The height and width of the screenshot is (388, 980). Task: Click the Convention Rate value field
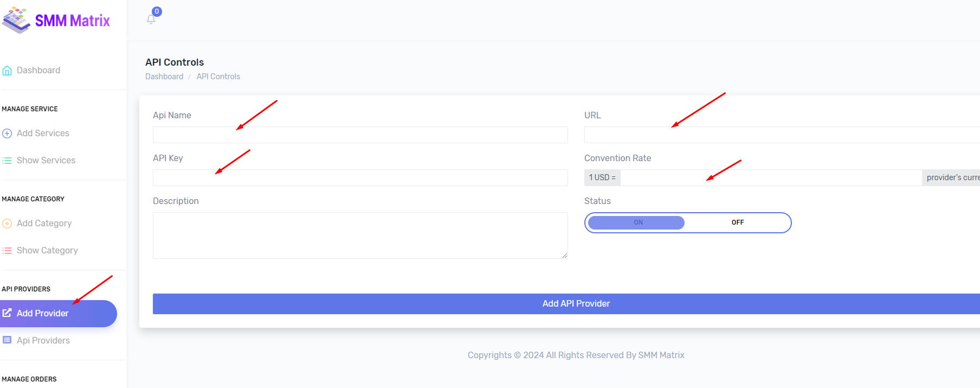pyautogui.click(x=771, y=177)
